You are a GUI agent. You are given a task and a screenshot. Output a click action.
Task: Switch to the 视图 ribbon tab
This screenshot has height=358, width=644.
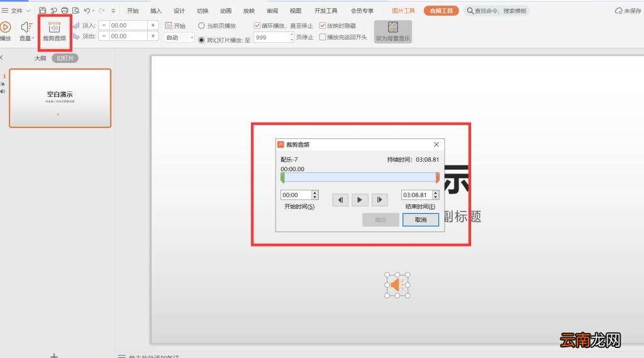click(x=296, y=11)
